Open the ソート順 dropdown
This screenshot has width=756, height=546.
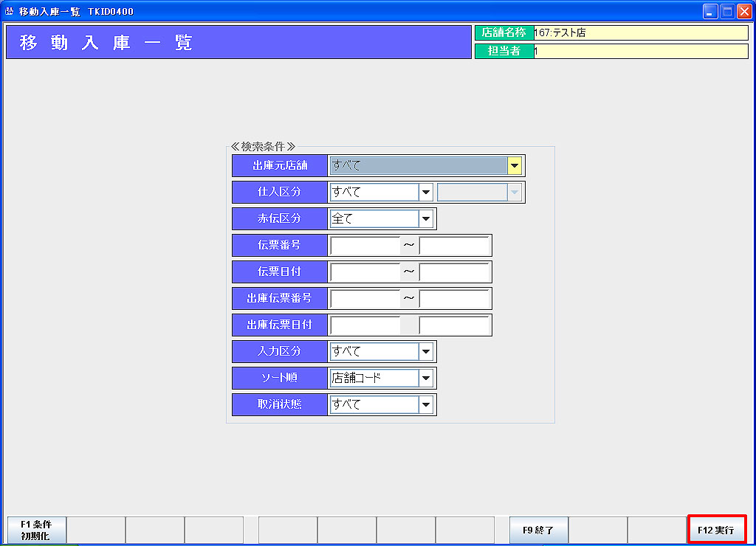[x=425, y=379]
